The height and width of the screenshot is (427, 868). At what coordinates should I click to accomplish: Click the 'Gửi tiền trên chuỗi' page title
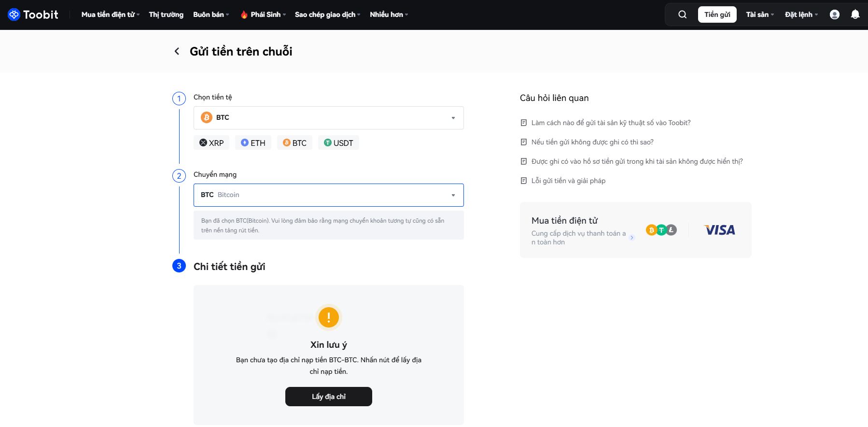tap(241, 51)
